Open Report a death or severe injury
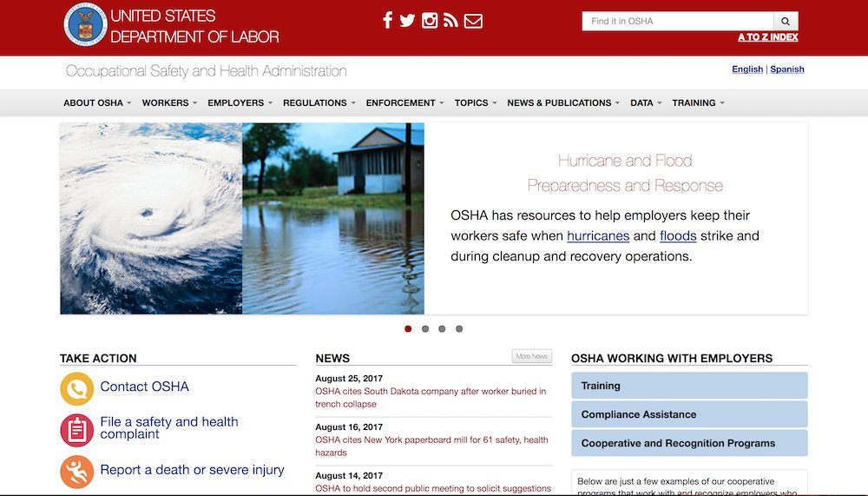This screenshot has width=868, height=496. (x=192, y=470)
